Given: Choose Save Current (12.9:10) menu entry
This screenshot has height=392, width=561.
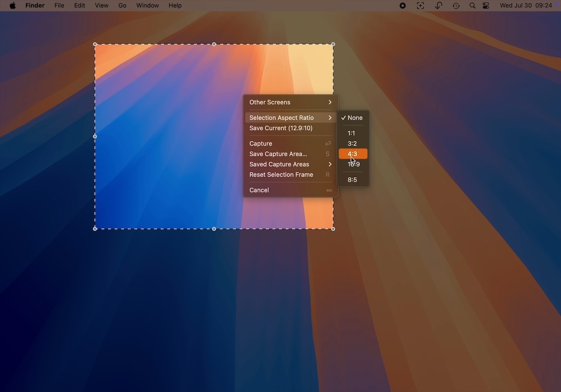Looking at the screenshot, I should [281, 128].
